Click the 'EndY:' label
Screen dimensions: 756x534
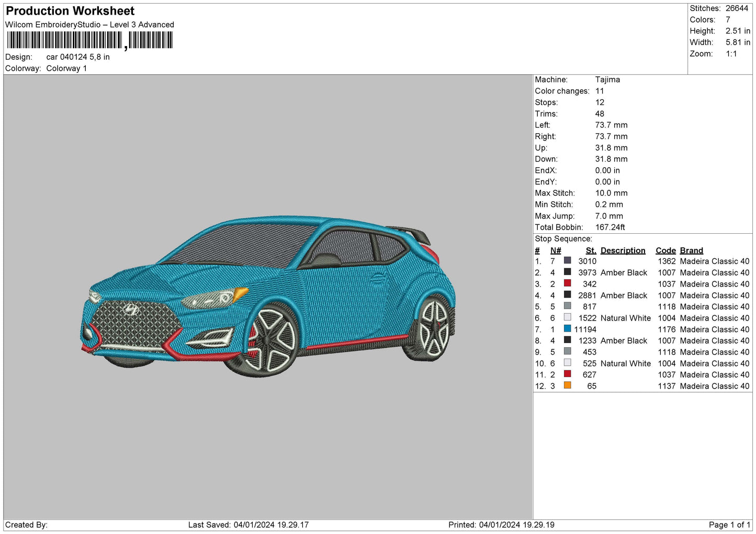tap(546, 182)
